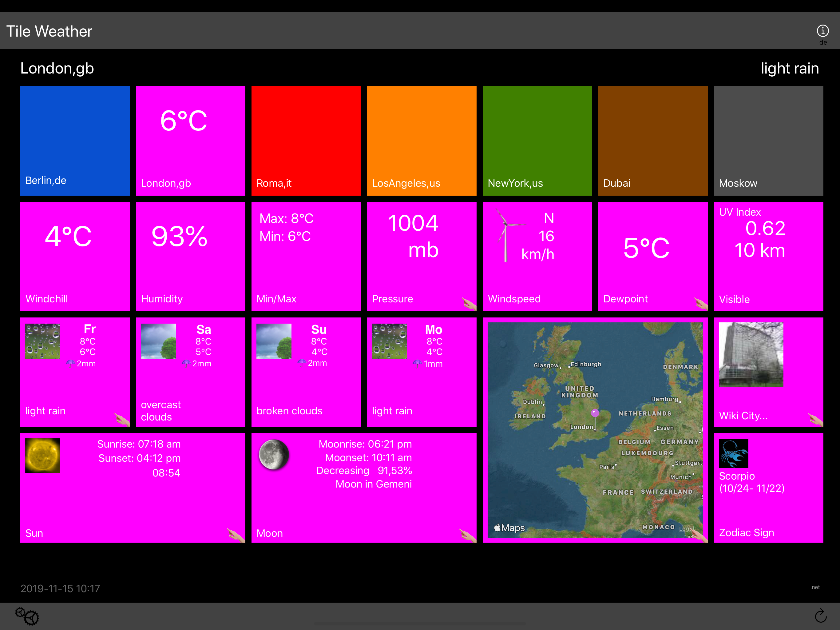Select the Roma,it city tile

306,141
